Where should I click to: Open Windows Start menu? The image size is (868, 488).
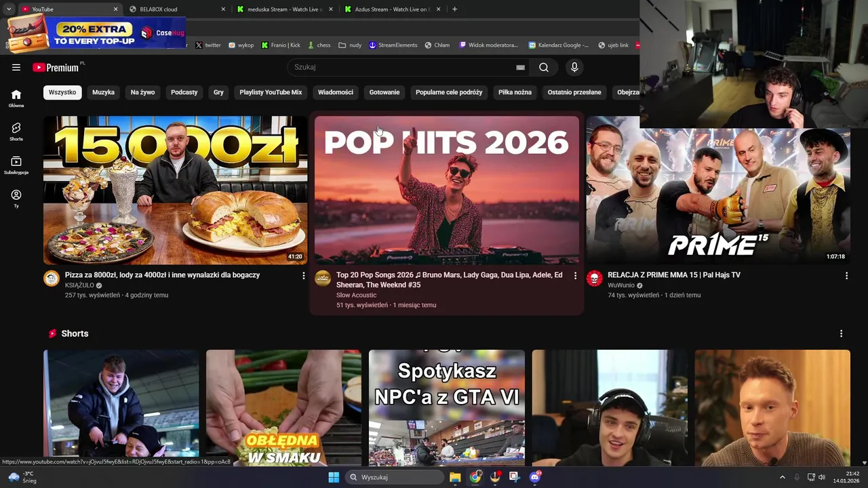pos(334,477)
